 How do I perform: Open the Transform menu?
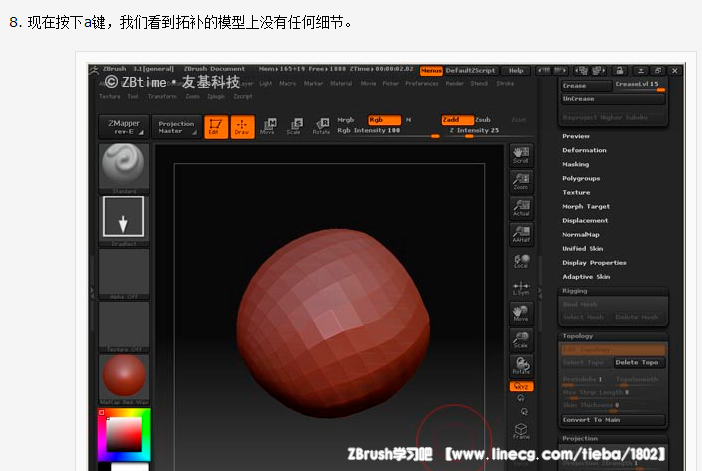(162, 97)
